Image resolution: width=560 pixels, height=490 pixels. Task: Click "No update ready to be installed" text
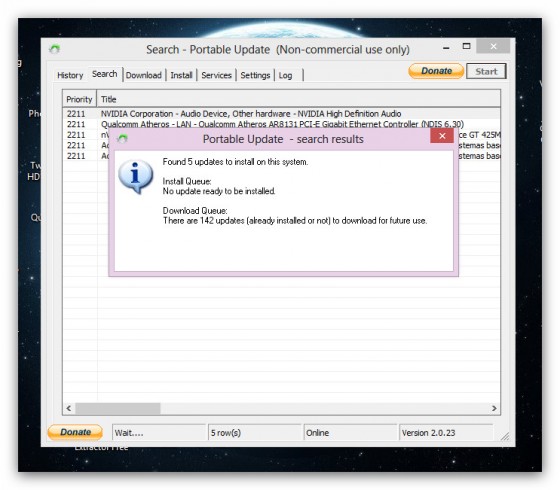coord(219,191)
